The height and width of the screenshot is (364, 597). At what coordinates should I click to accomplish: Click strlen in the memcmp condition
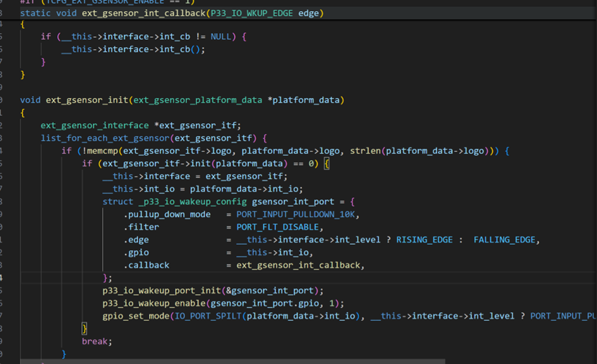point(365,151)
